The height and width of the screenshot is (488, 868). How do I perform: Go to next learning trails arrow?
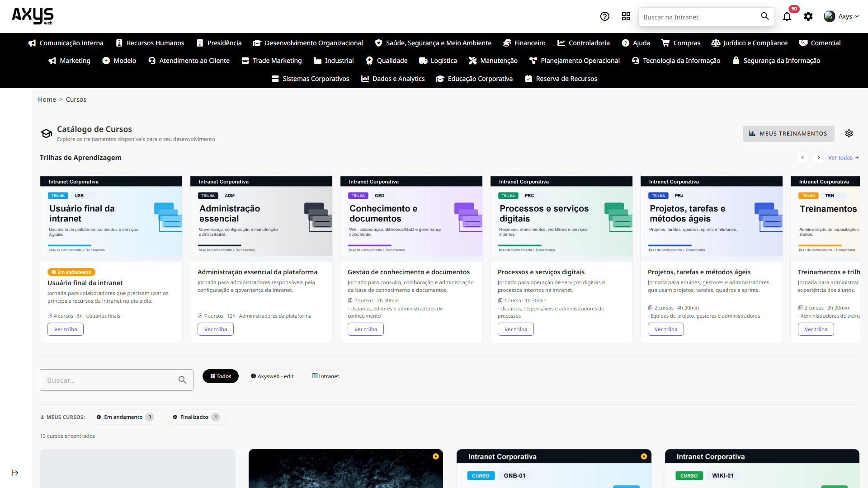click(x=819, y=158)
